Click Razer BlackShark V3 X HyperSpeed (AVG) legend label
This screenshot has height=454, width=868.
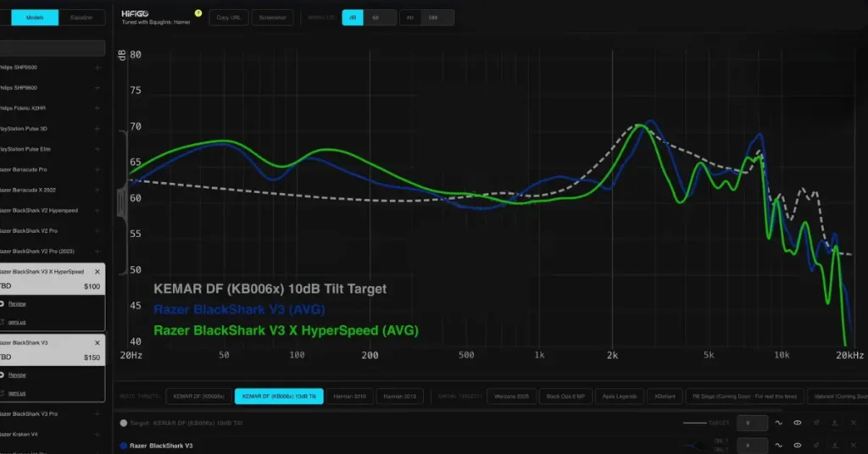(x=286, y=330)
